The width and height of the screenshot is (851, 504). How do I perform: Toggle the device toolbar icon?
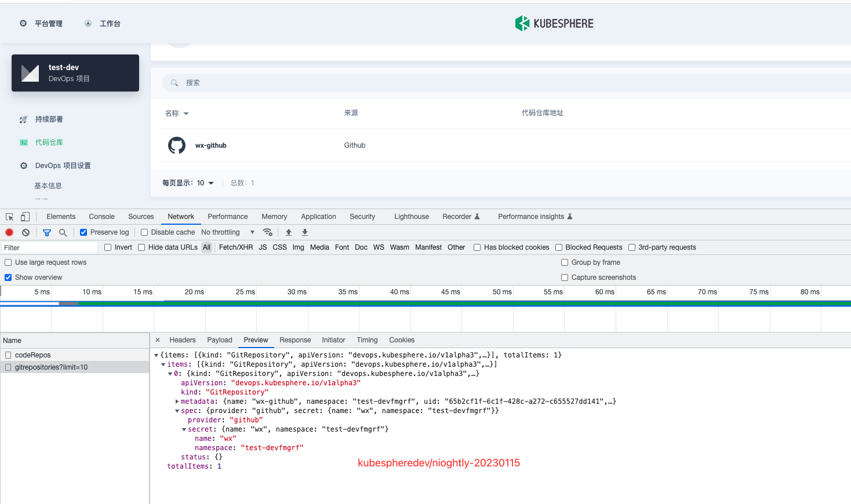coord(25,217)
